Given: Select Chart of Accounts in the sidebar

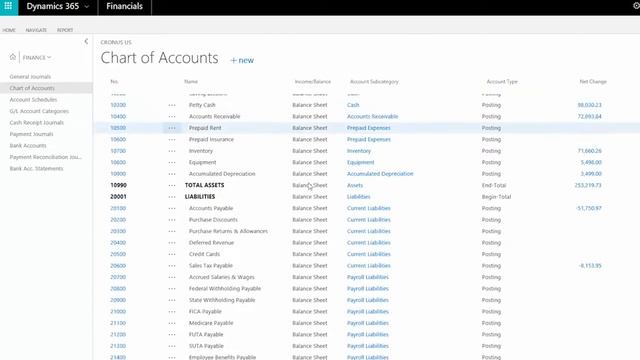Looking at the screenshot, I should [x=32, y=88].
